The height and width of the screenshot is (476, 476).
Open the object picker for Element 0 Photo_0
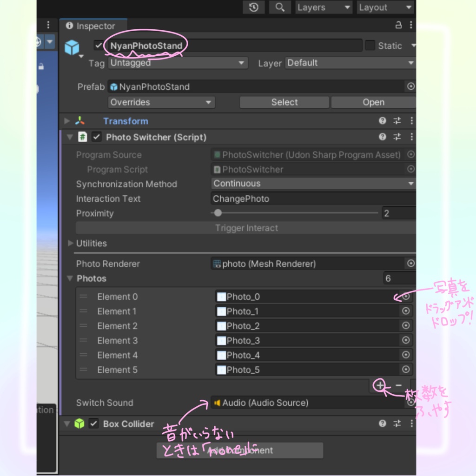[x=405, y=297]
